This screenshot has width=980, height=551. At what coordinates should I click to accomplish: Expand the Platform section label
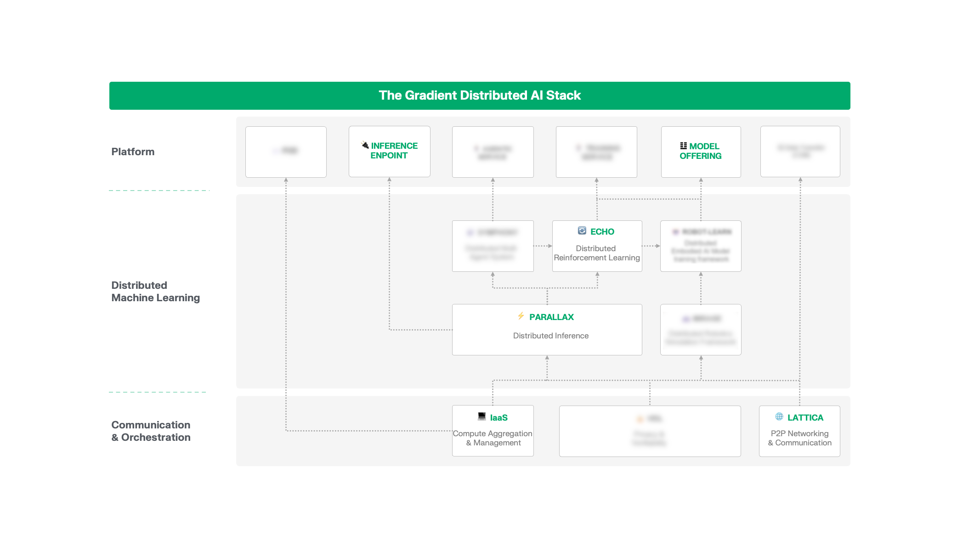tap(133, 151)
